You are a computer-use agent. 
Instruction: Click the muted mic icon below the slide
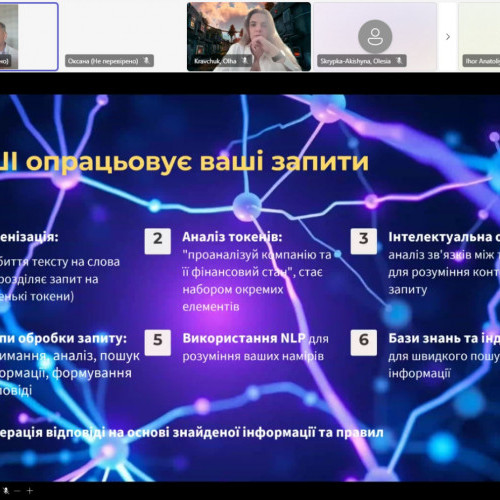tap(6, 491)
